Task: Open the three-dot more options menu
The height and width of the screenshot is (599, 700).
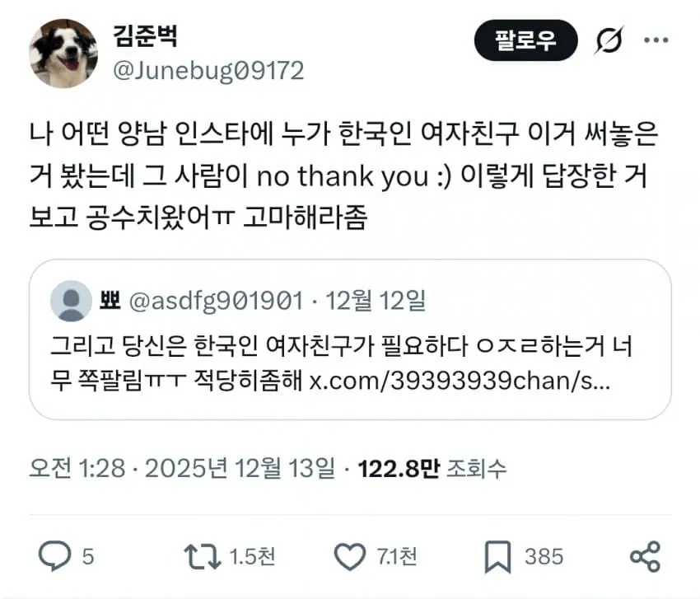Action: point(656,40)
